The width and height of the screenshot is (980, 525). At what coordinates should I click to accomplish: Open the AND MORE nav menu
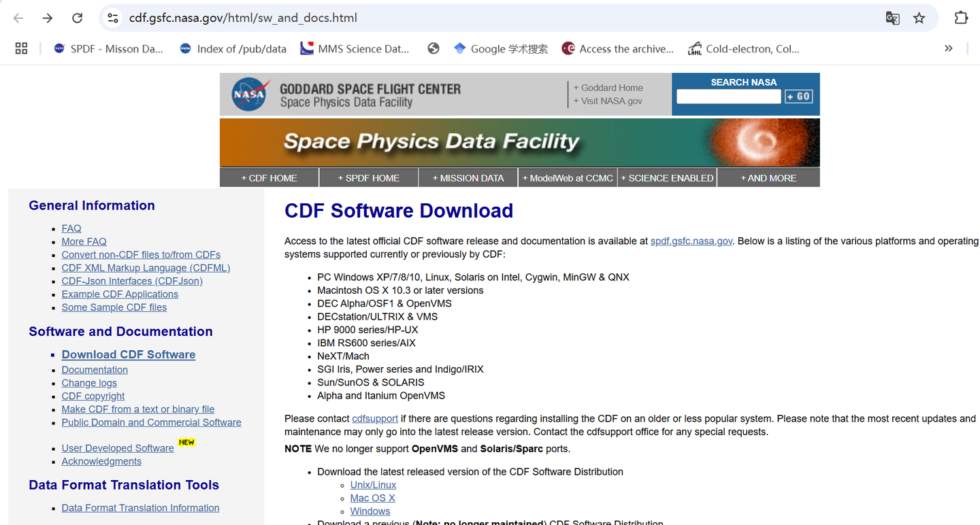coord(768,178)
